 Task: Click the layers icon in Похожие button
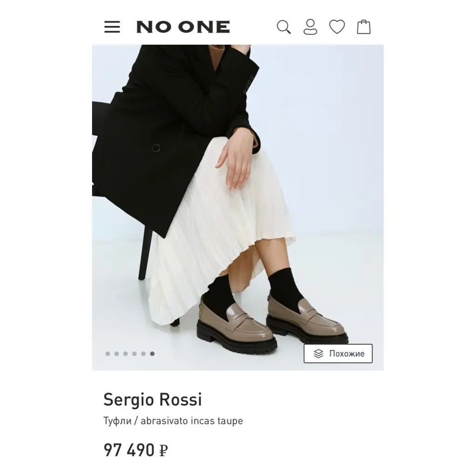pyautogui.click(x=318, y=353)
